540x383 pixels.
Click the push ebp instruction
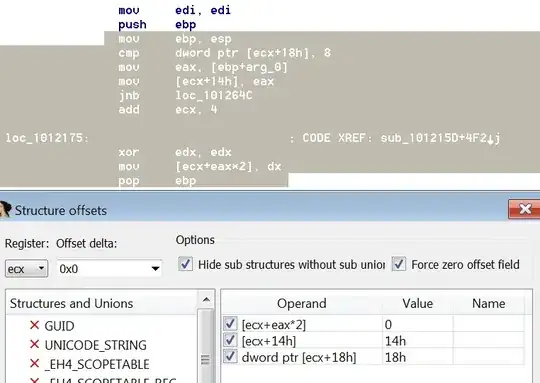pos(157,24)
